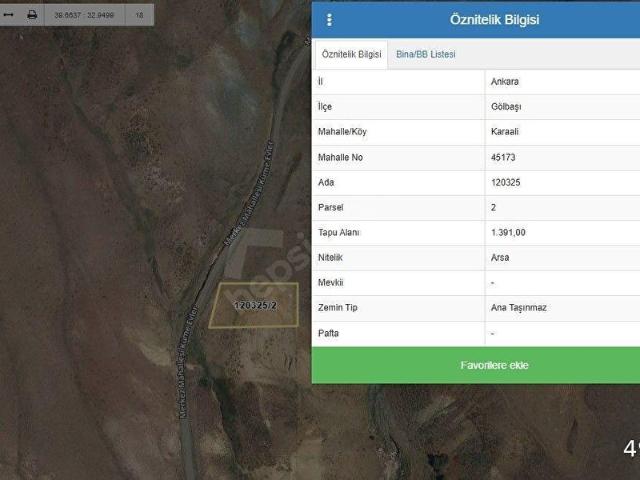Click the İl row label

(320, 82)
